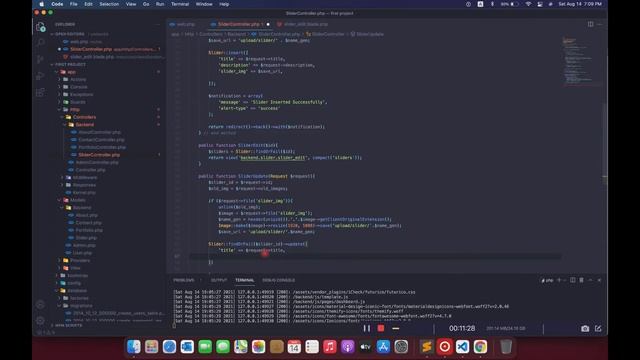Viewport: 640px width, 360px height.
Task: Click the split terminal icon
Action: pyautogui.click(x=573, y=280)
